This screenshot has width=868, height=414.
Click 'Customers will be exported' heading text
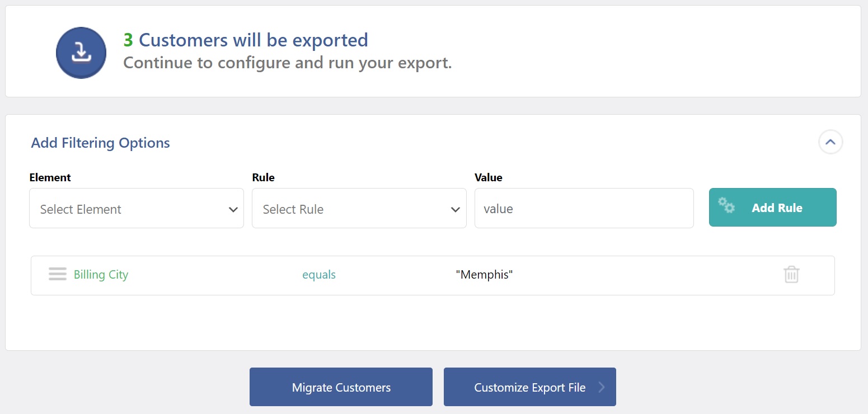(x=254, y=40)
